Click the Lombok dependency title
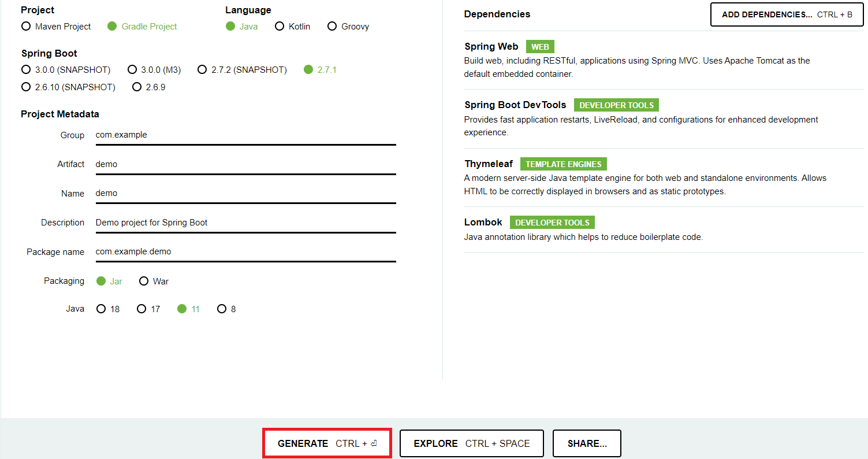This screenshot has height=459, width=868. point(483,223)
